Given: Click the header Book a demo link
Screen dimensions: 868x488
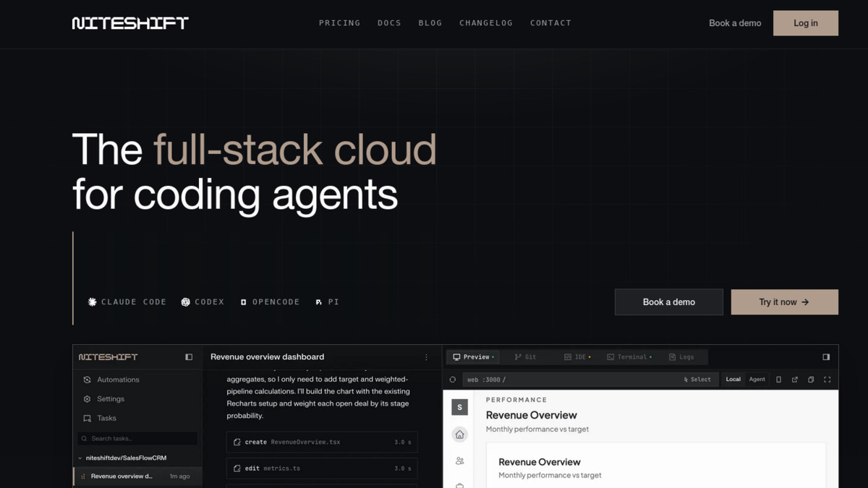Looking at the screenshot, I should 735,23.
